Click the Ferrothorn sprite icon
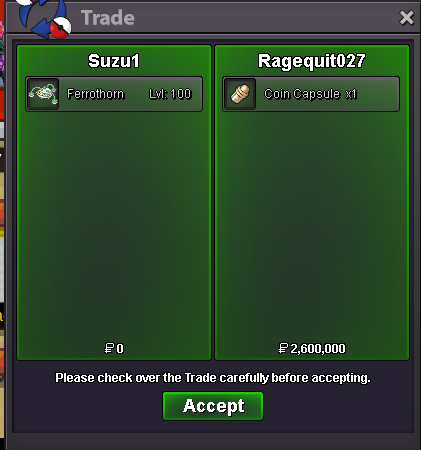421x450 pixels. coord(43,94)
